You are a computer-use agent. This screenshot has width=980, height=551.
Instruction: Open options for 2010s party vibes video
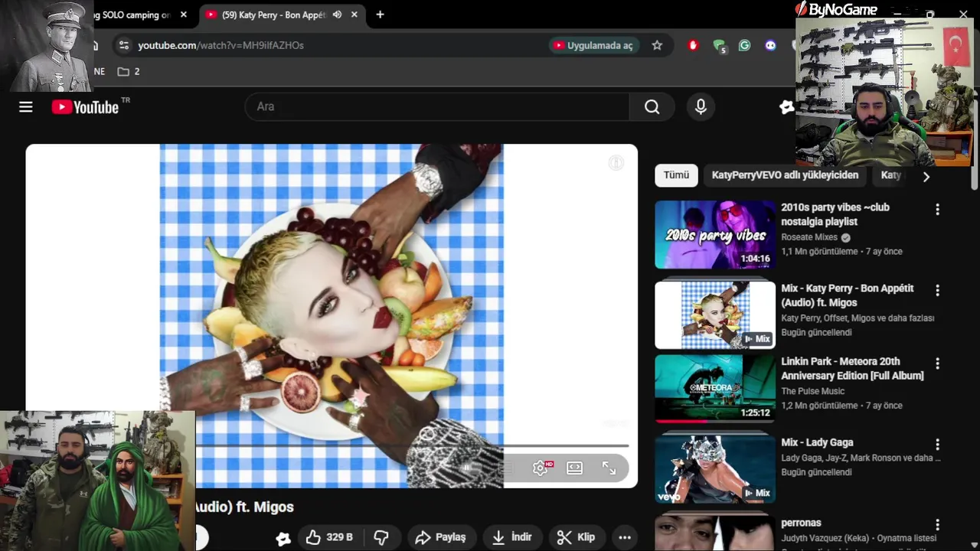click(937, 209)
